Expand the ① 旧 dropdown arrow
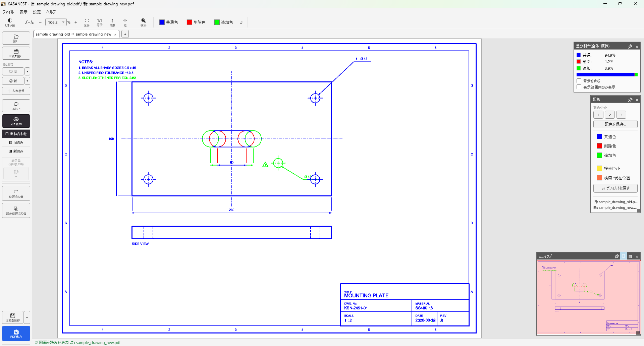Image resolution: width=644 pixels, height=346 pixels. pos(28,71)
